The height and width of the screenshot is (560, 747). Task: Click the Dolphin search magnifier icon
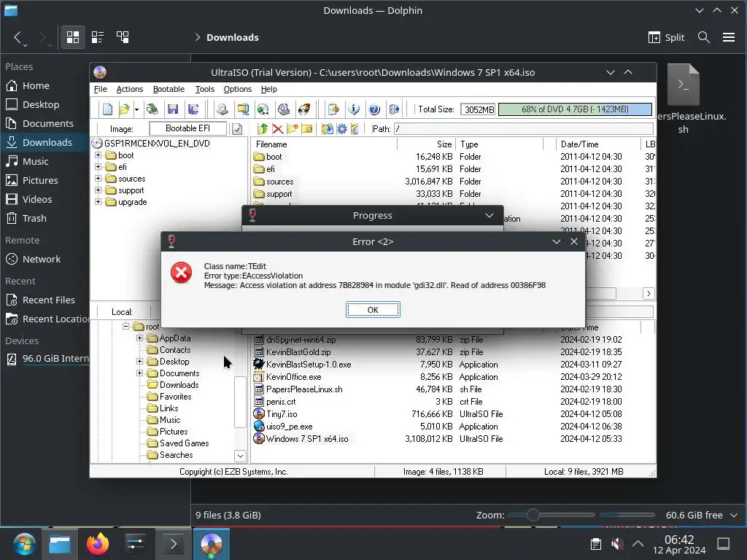point(704,37)
